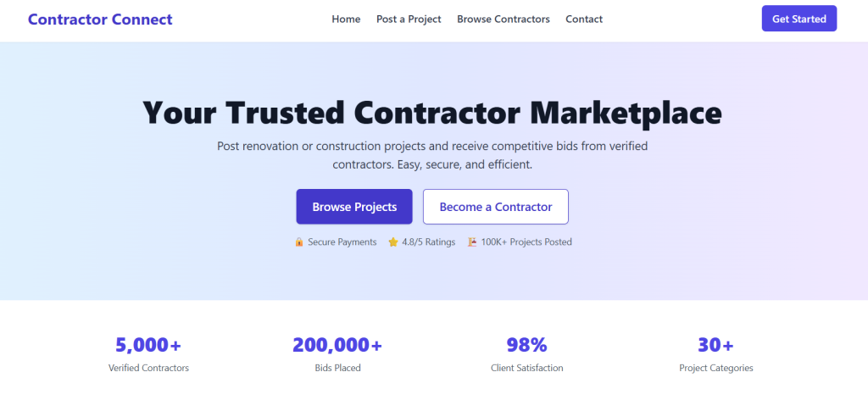The image size is (868, 400).
Task: Click the gold star ratings icon
Action: [393, 242]
